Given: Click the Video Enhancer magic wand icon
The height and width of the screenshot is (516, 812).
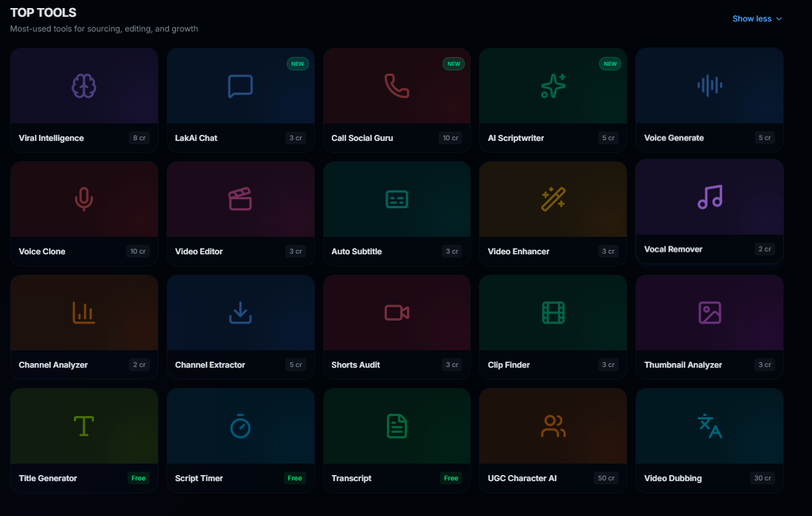Looking at the screenshot, I should [x=553, y=199].
